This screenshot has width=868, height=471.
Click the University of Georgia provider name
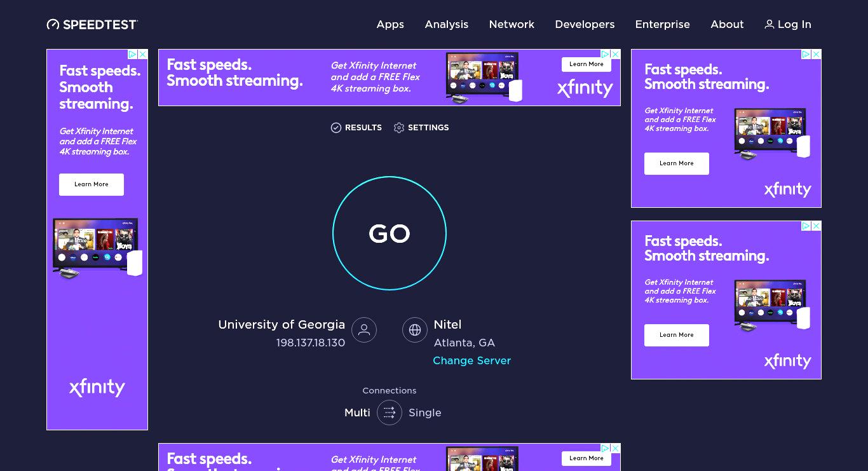(281, 325)
